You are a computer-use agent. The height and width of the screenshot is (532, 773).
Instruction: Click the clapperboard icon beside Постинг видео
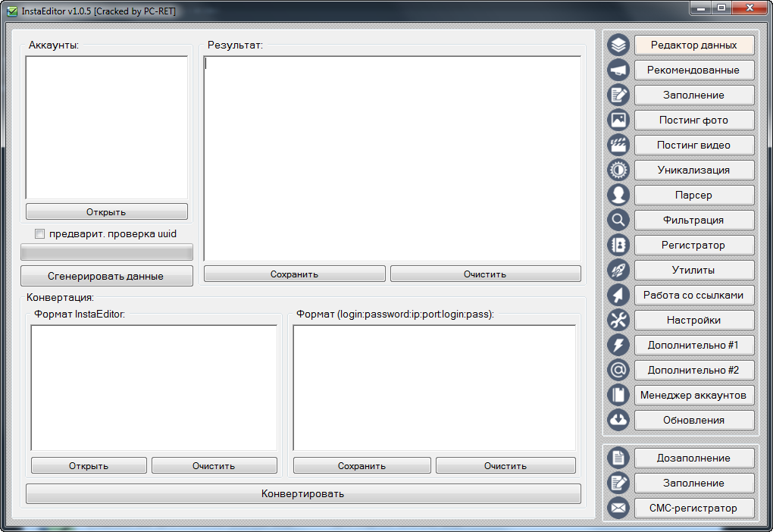[618, 146]
